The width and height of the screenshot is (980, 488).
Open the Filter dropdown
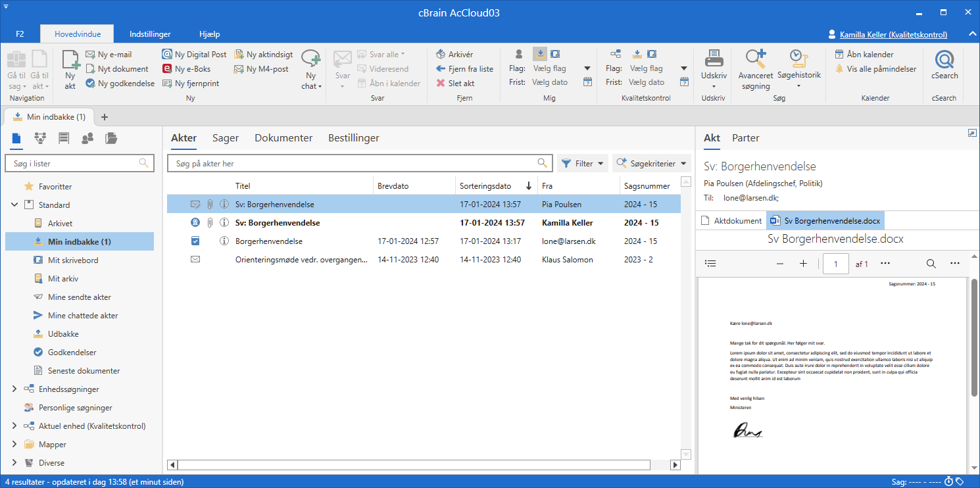click(x=582, y=164)
